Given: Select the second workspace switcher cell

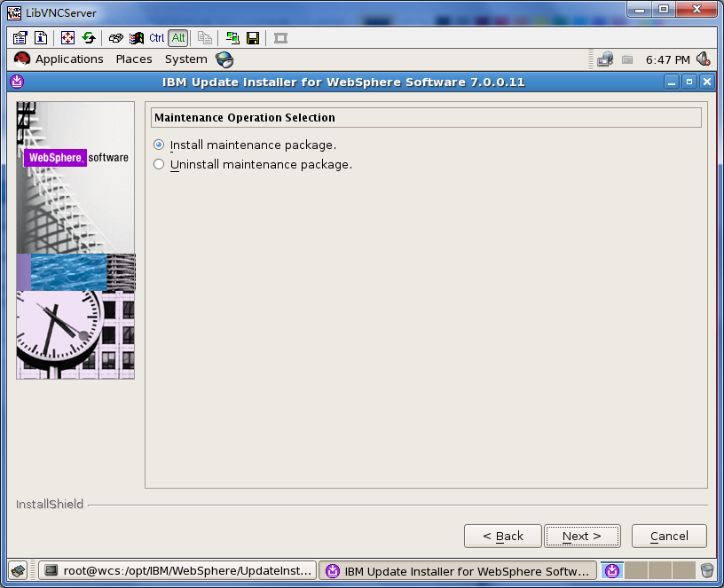Looking at the screenshot, I should (x=636, y=571).
